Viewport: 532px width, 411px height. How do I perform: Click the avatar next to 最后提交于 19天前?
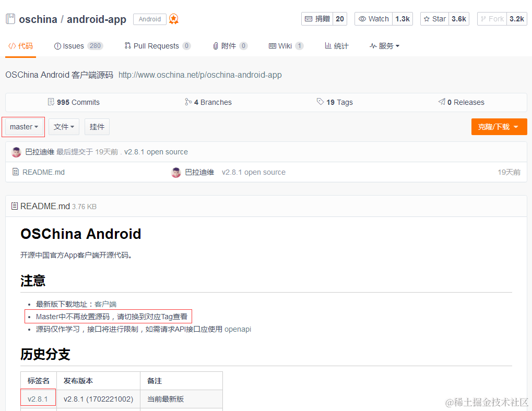coord(16,152)
